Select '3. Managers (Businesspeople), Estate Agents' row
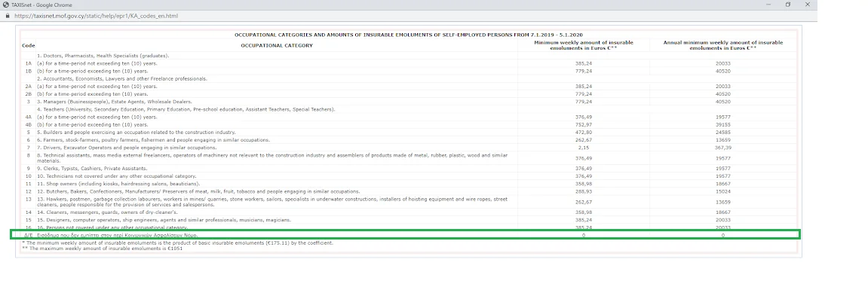868x299 pixels. (114, 102)
